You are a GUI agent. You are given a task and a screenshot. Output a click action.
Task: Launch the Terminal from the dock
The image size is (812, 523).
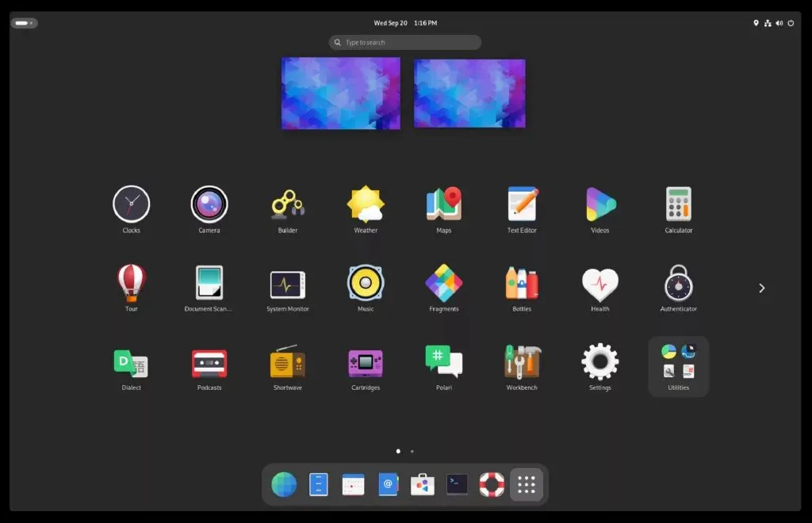click(x=457, y=484)
